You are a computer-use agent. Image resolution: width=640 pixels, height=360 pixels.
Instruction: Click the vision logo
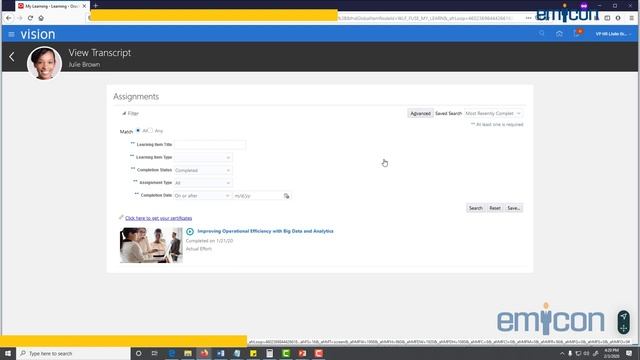[38, 34]
